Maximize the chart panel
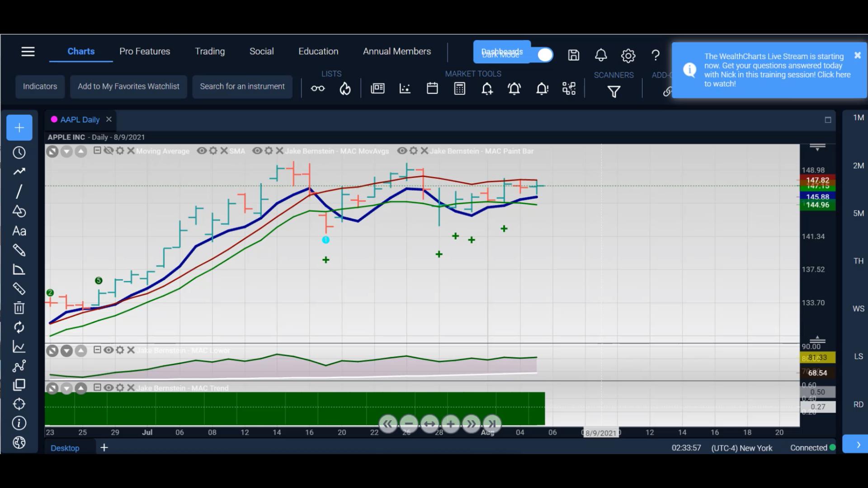 click(x=828, y=120)
